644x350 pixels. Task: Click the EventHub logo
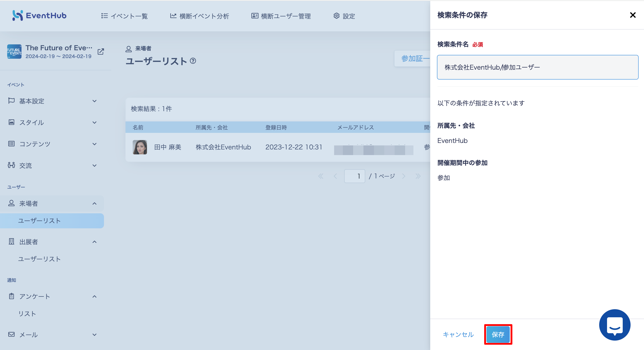[39, 15]
